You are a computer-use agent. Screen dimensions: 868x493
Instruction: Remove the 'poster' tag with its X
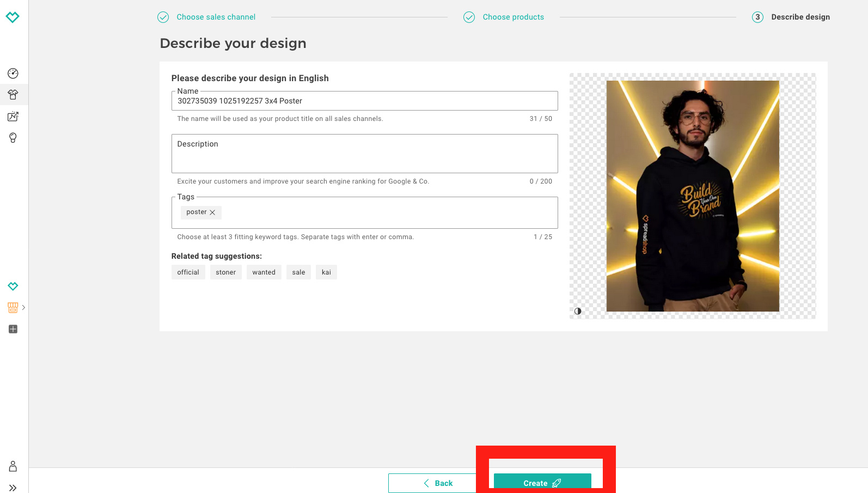tap(212, 212)
